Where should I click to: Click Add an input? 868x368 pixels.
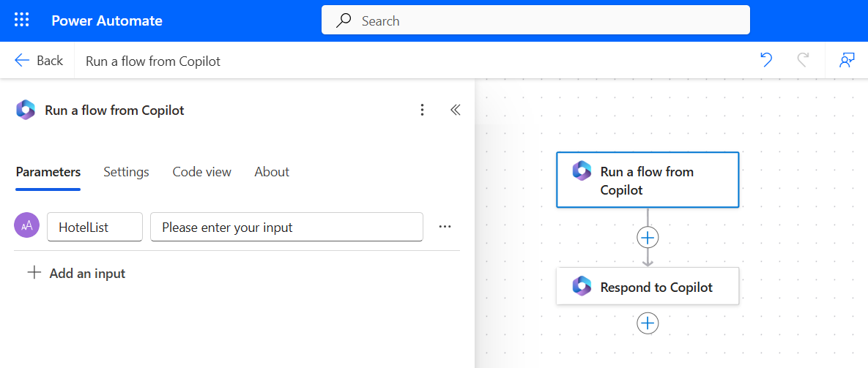click(76, 274)
